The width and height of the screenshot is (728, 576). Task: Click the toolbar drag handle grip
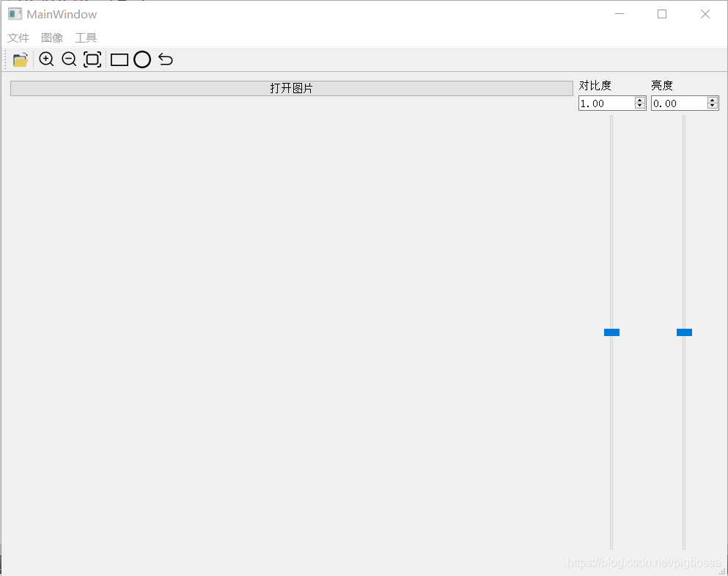point(5,59)
